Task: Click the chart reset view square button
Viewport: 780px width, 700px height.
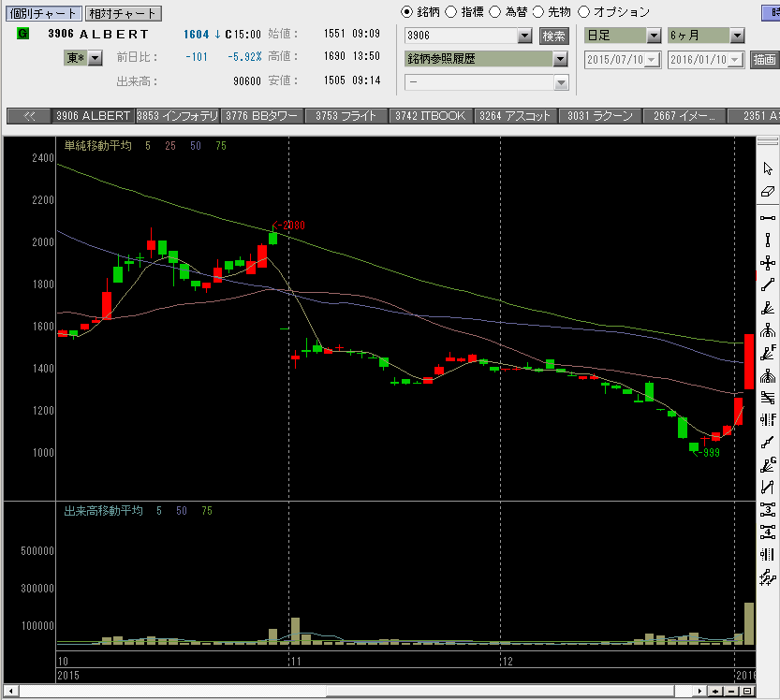Action: click(x=747, y=691)
